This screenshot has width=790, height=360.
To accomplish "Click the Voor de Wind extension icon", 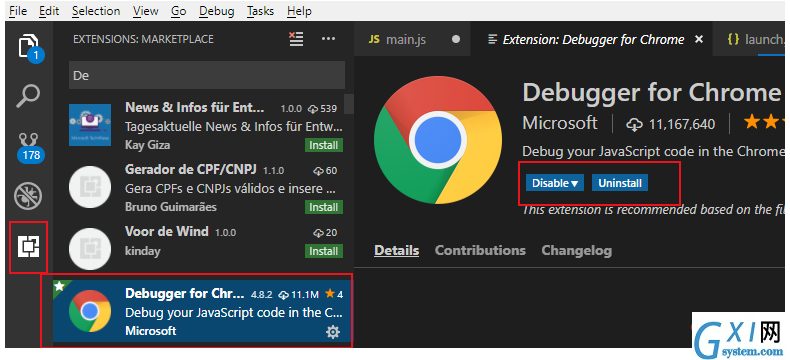I will [x=90, y=248].
